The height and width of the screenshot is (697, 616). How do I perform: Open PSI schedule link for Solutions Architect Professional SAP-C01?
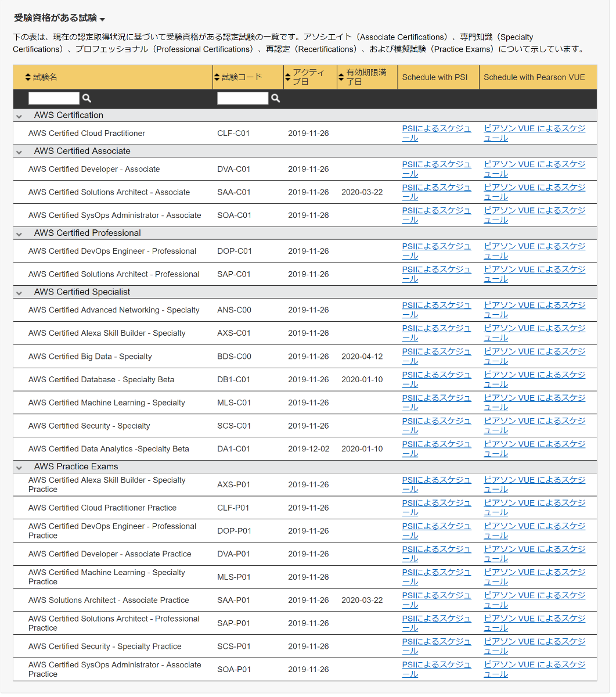(x=437, y=274)
